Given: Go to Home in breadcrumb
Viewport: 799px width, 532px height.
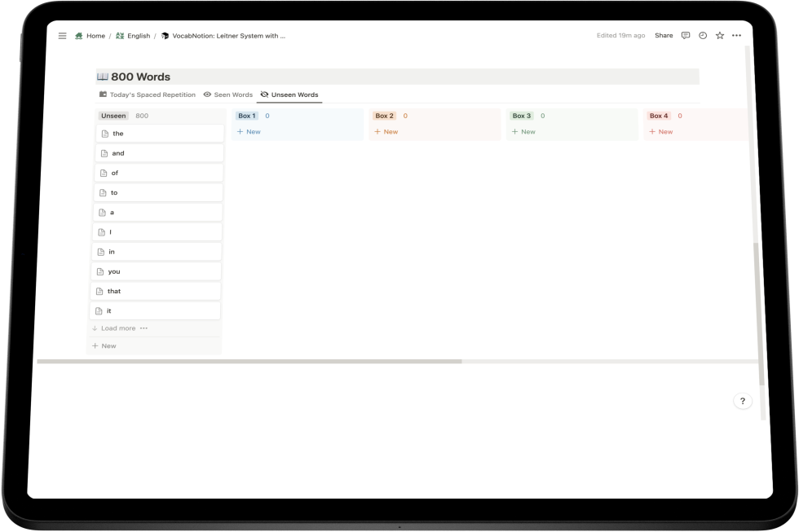Looking at the screenshot, I should (95, 36).
